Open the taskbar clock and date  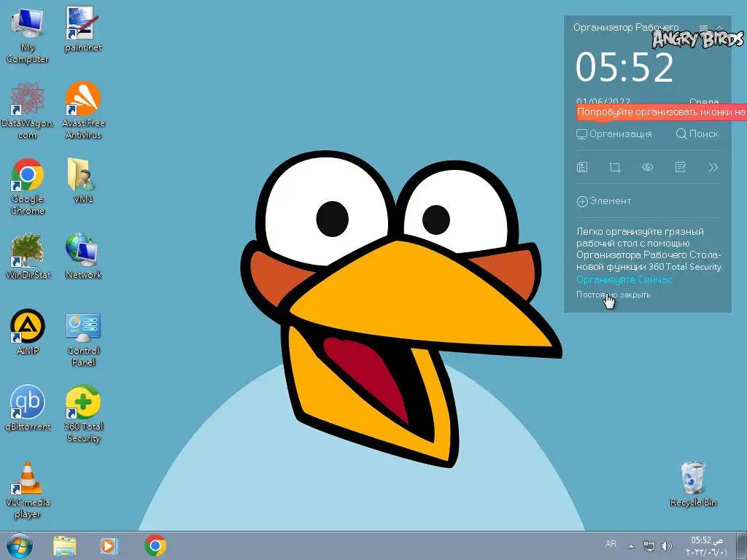[705, 545]
